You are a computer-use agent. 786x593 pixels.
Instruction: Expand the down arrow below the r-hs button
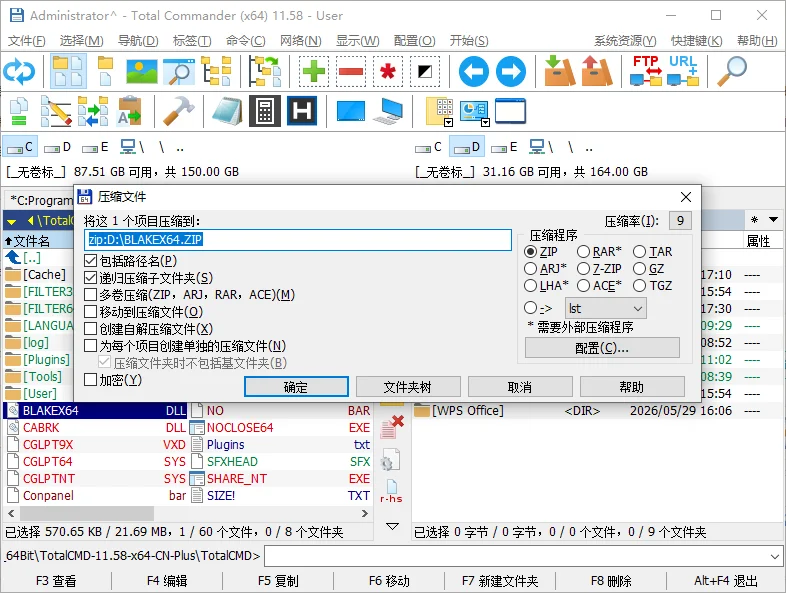[392, 526]
